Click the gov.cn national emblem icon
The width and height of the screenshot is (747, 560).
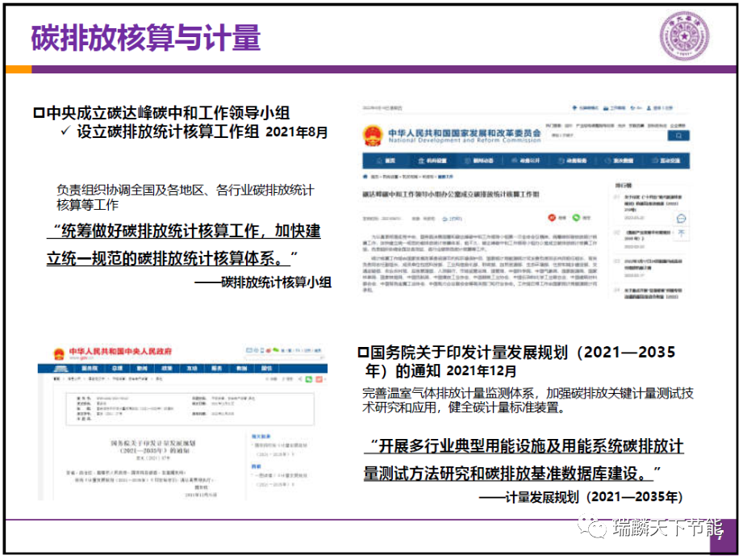coord(59,354)
